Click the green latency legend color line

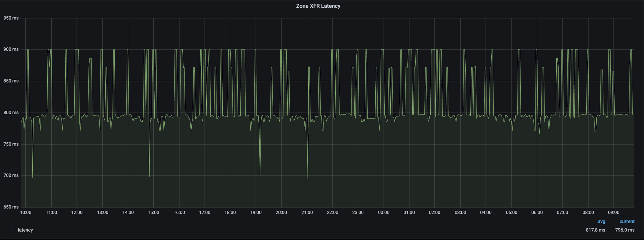(12, 230)
